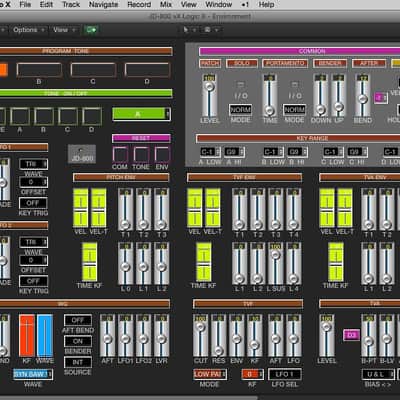Change the A HI key range value
This screenshot has width=400, height=400.
234,152
